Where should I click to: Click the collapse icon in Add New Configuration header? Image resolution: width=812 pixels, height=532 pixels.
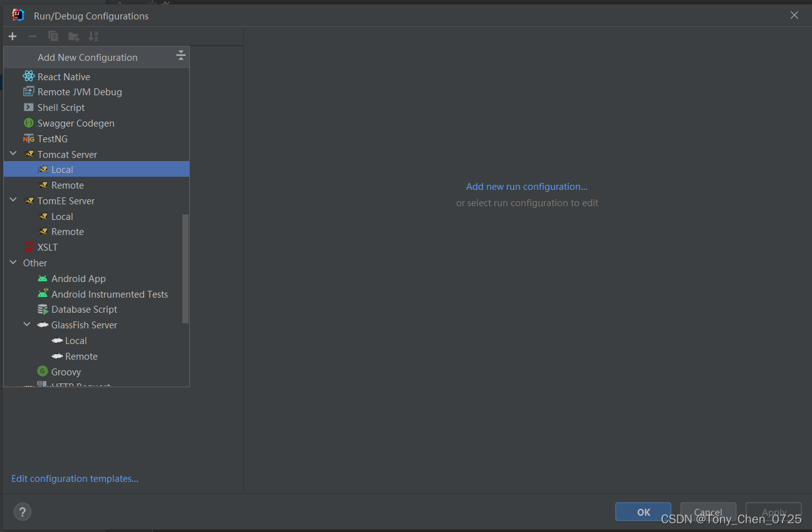point(181,56)
